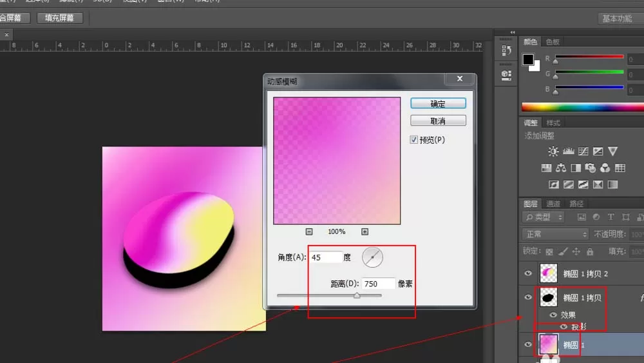Viewport: 644px width, 363px height.
Task: Click the G green color slider
Action: point(589,72)
